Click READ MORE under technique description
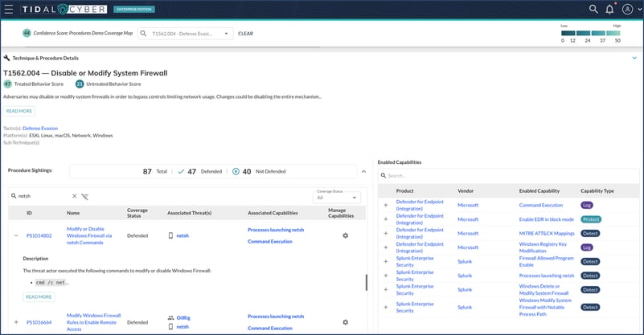The width and height of the screenshot is (644, 335). [x=18, y=111]
